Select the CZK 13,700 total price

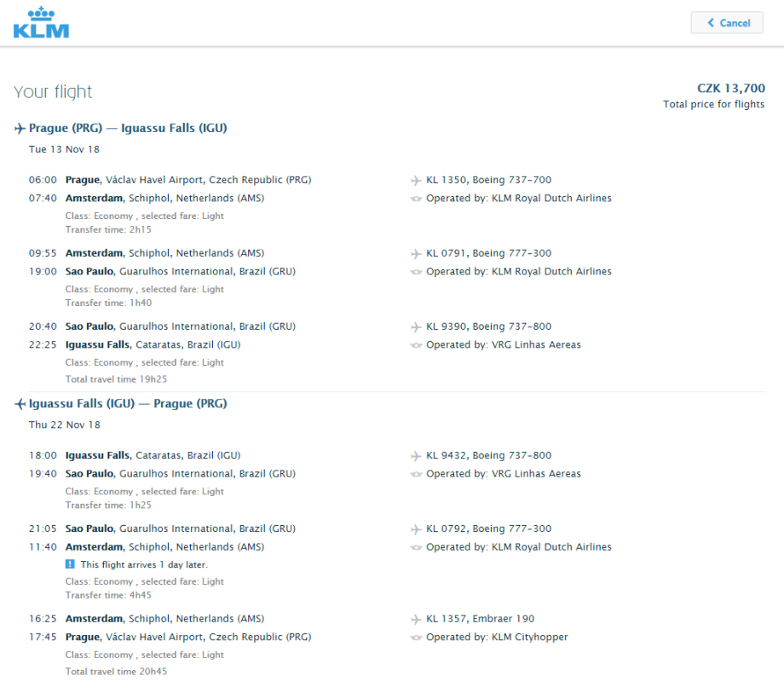click(730, 88)
